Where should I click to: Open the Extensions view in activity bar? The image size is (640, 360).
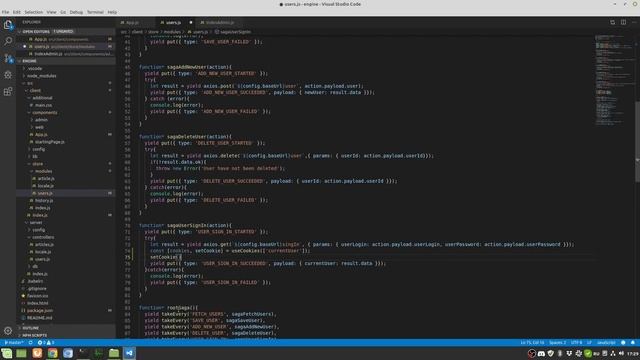pos(8,91)
